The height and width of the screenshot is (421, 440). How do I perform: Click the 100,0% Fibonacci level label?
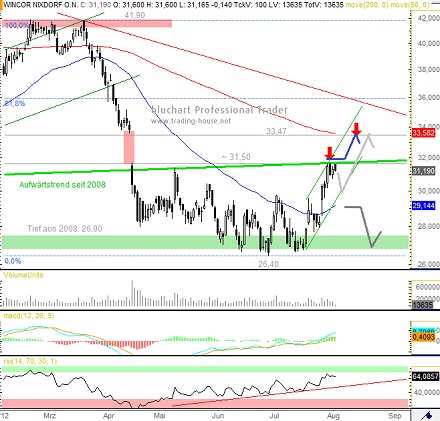click(16, 25)
